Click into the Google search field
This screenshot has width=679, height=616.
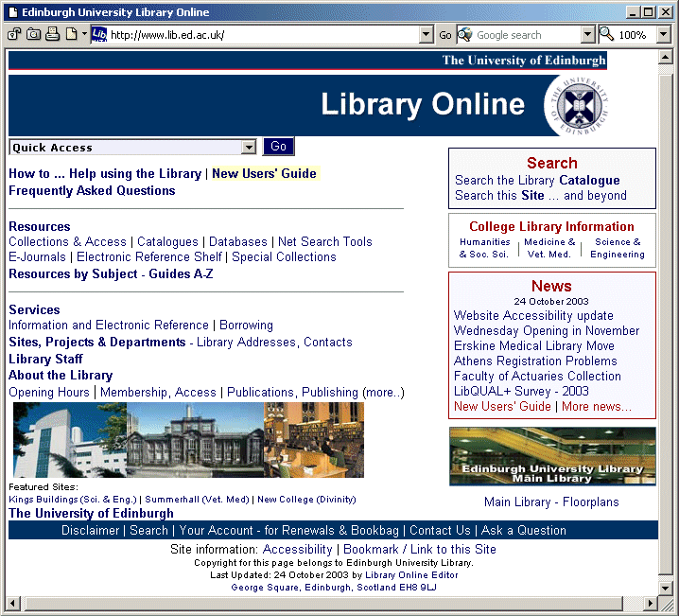(528, 35)
